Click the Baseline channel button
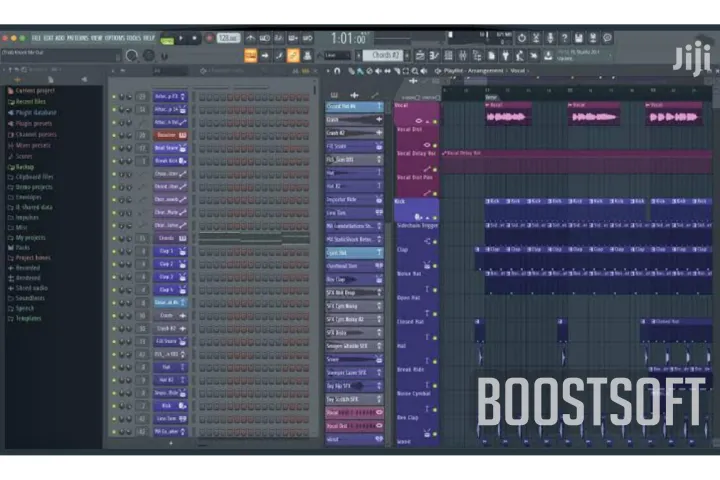Screen dimensions: 720x480 tap(166, 135)
